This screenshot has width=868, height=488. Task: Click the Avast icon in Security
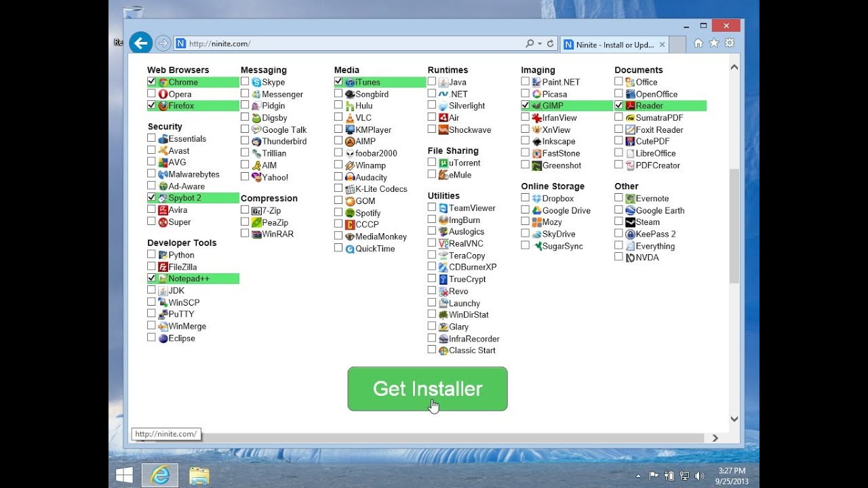click(x=163, y=150)
